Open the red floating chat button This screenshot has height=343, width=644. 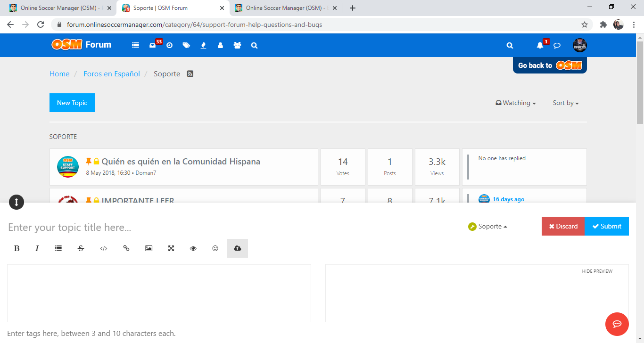(617, 324)
